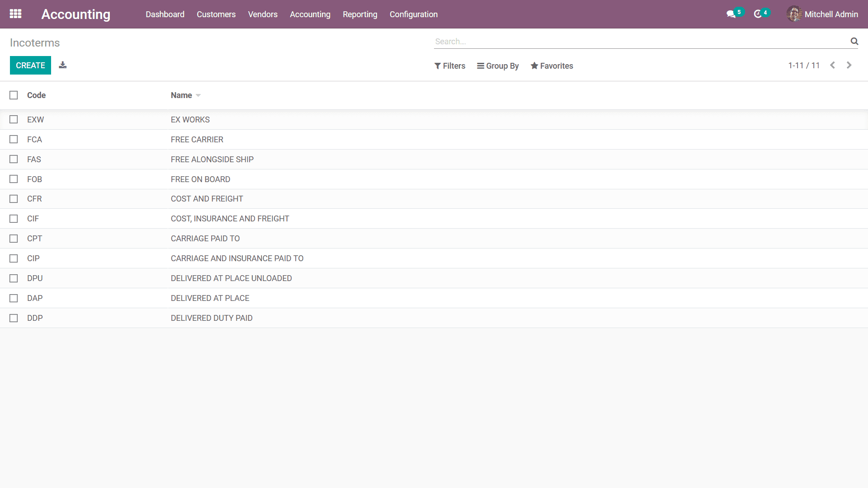The height and width of the screenshot is (488, 868).
Task: Click the DPU code cell
Action: (x=35, y=278)
